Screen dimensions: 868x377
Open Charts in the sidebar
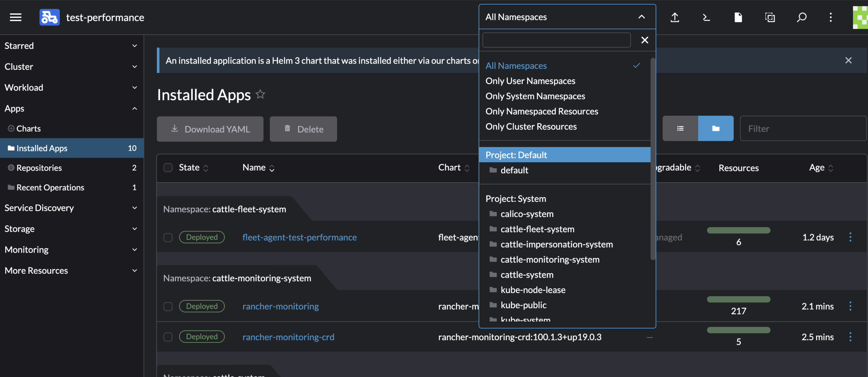72,128
